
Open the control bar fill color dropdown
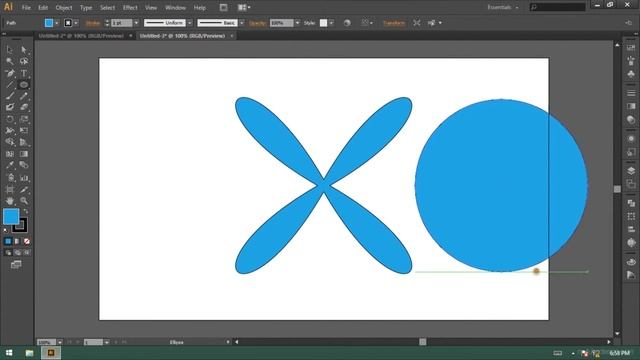[57, 23]
